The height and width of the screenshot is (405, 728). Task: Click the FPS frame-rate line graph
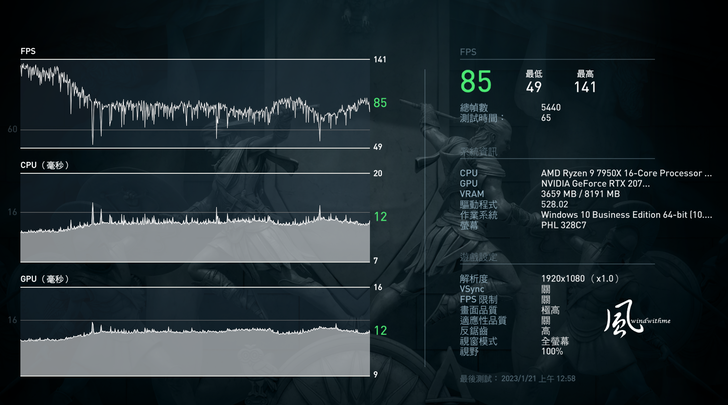pos(195,104)
